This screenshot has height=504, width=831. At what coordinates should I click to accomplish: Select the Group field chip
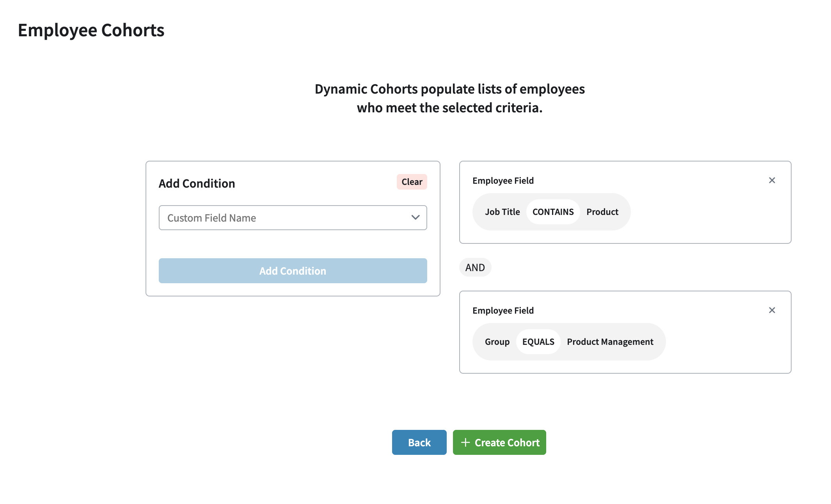pyautogui.click(x=497, y=342)
